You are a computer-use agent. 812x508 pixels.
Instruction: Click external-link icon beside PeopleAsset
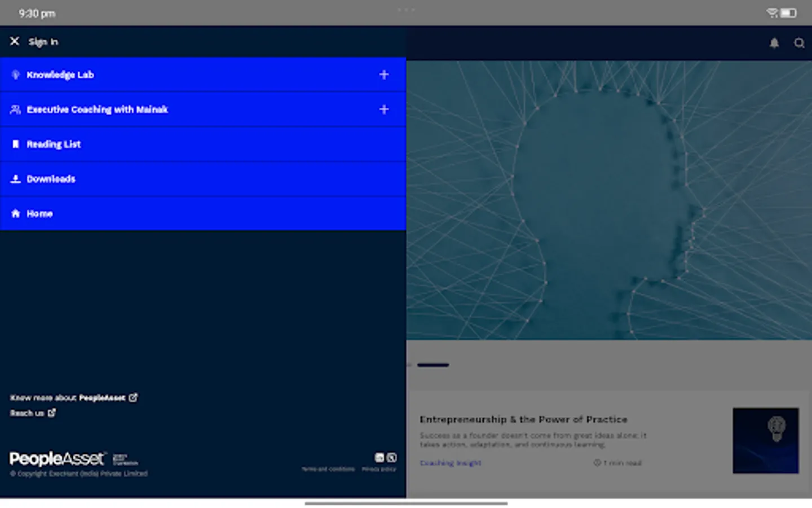coord(133,397)
